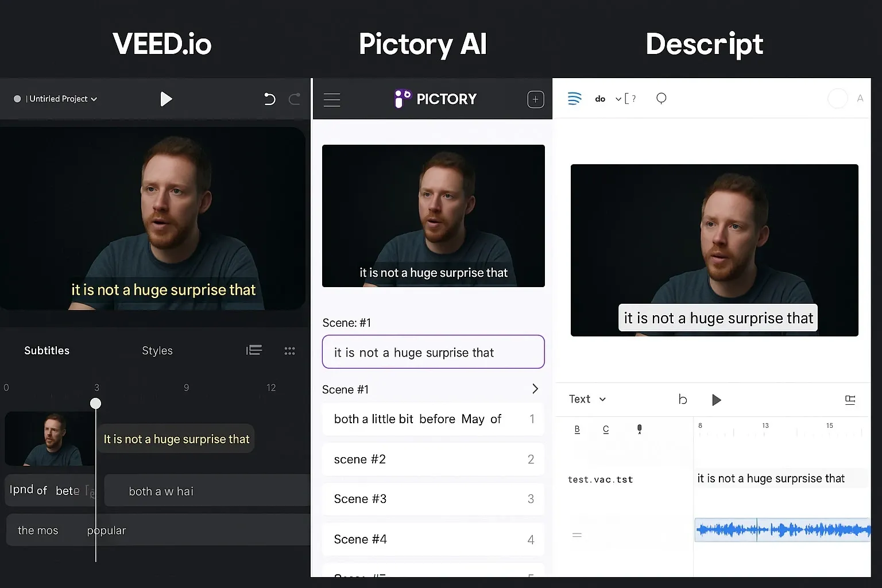The height and width of the screenshot is (588, 882).
Task: Click the grid icon next to list view
Action: coord(290,351)
